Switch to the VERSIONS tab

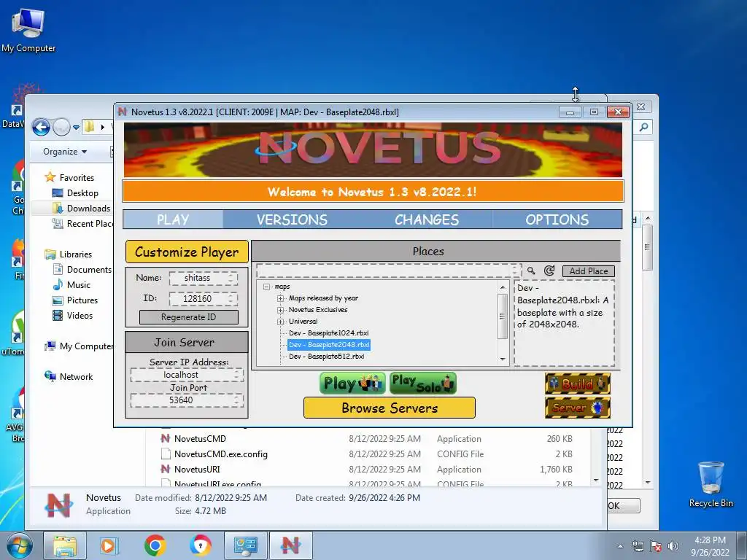tap(292, 219)
